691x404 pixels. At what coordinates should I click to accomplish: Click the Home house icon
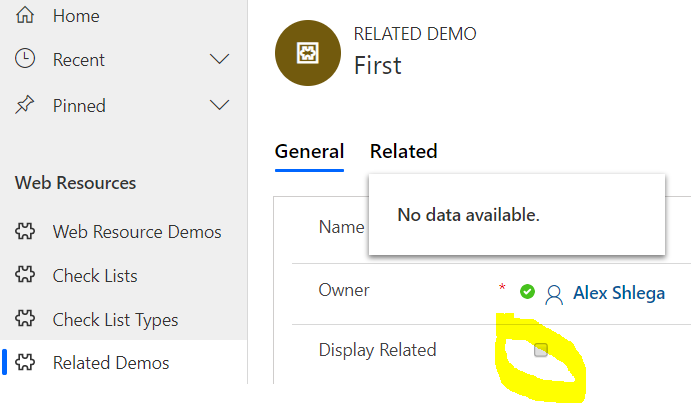pyautogui.click(x=25, y=15)
